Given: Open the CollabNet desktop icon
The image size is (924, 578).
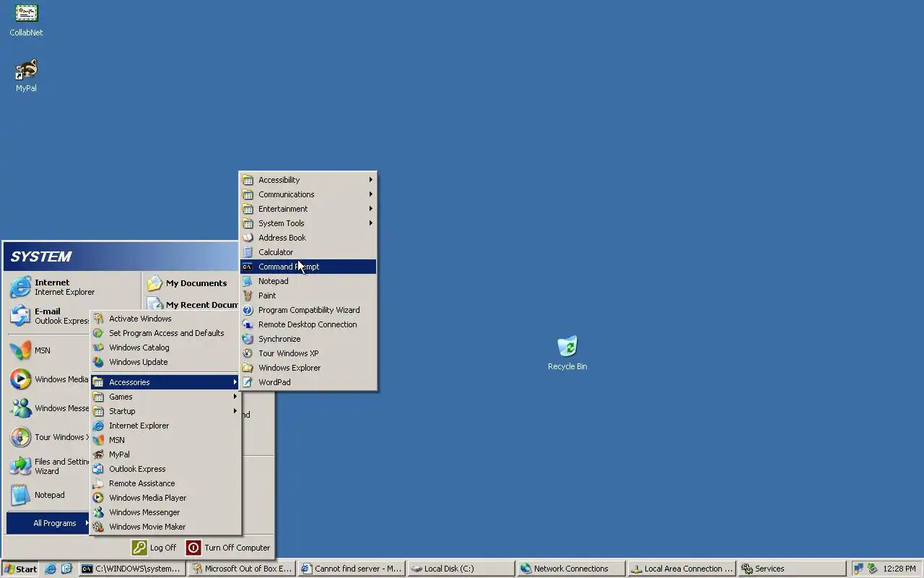Looking at the screenshot, I should coord(26,20).
